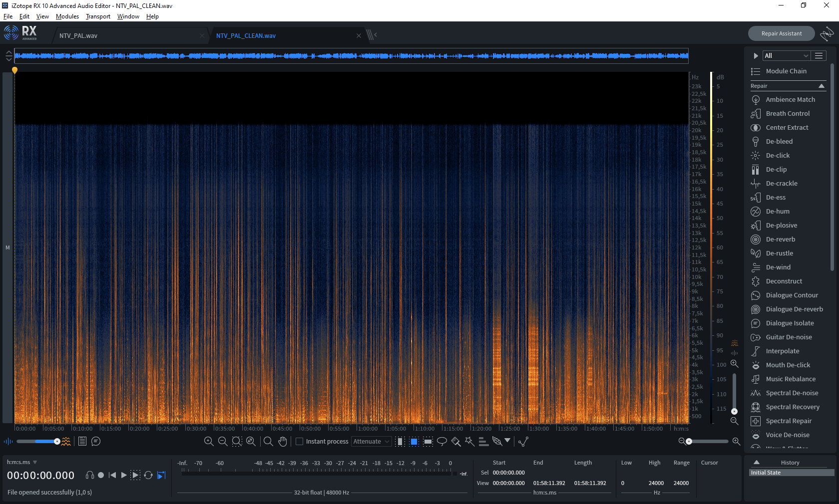Open the Modules menu

coord(67,16)
